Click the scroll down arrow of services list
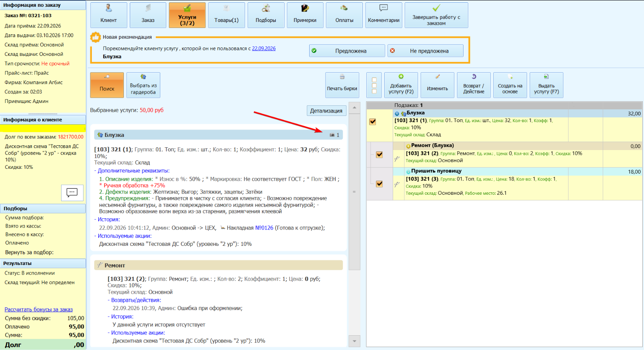Screen dimensions: 644x350 point(354,341)
